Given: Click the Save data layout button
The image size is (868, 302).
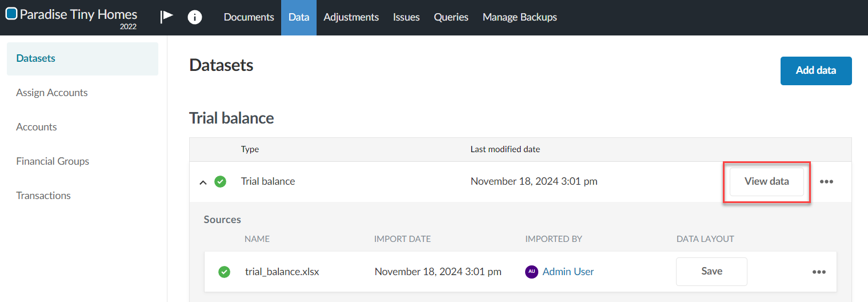Looking at the screenshot, I should [711, 272].
